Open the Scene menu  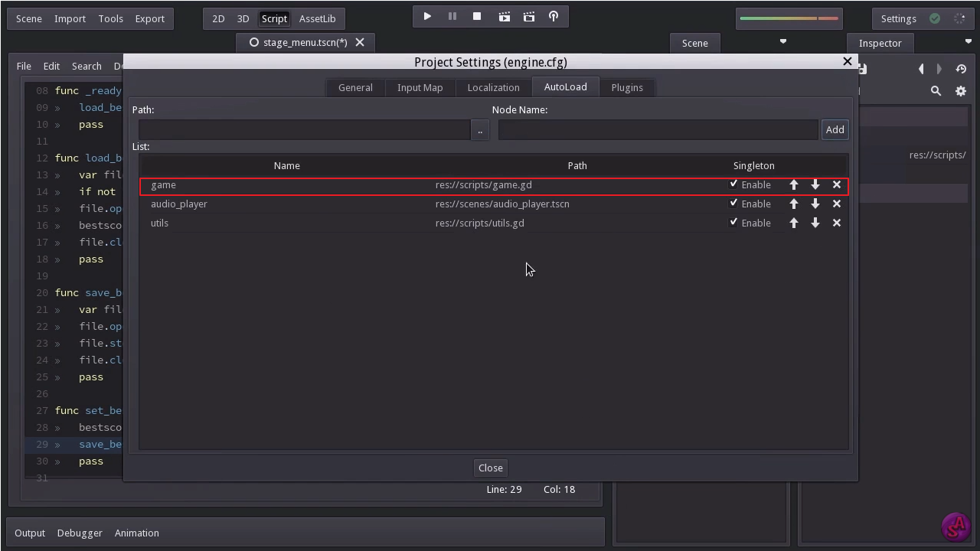tap(29, 18)
